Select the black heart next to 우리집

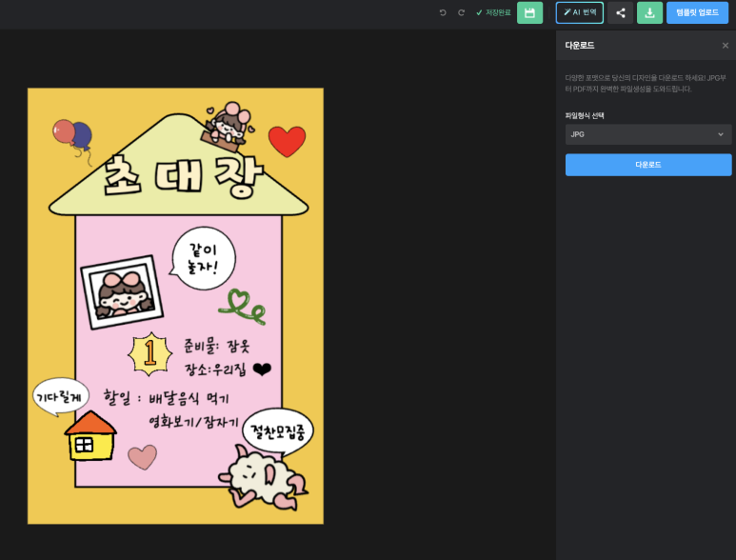[x=262, y=370]
